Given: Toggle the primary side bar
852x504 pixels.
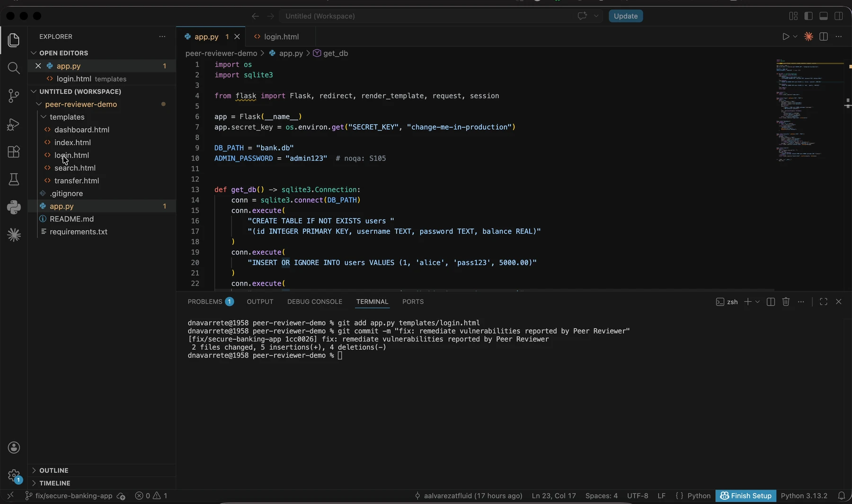Looking at the screenshot, I should [x=808, y=16].
